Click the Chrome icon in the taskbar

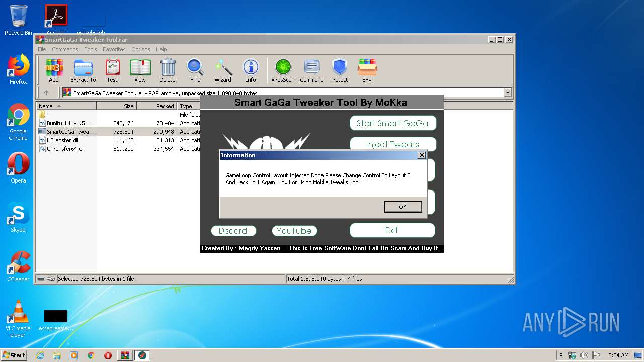91,355
